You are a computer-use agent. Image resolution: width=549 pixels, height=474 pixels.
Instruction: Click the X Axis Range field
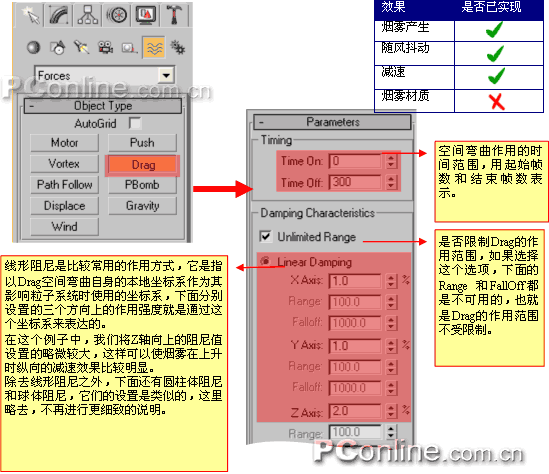tap(355, 302)
